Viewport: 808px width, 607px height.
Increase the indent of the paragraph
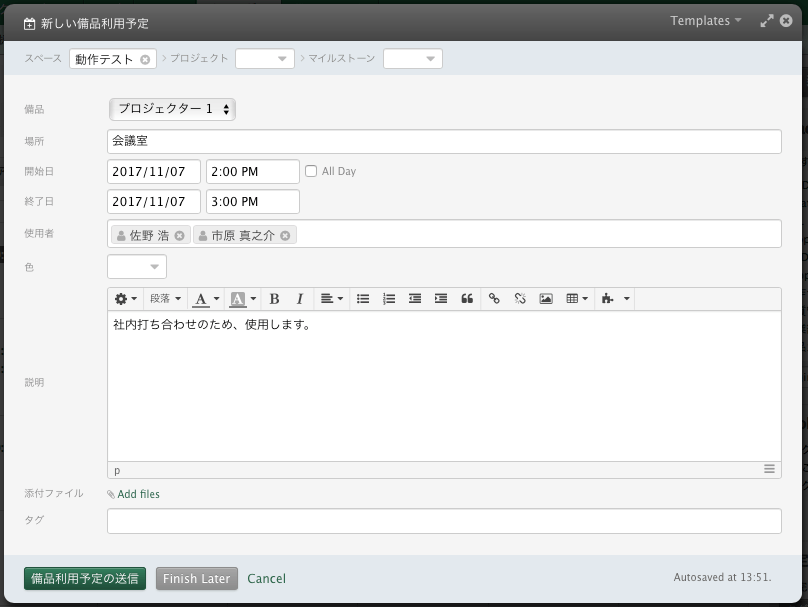(441, 299)
